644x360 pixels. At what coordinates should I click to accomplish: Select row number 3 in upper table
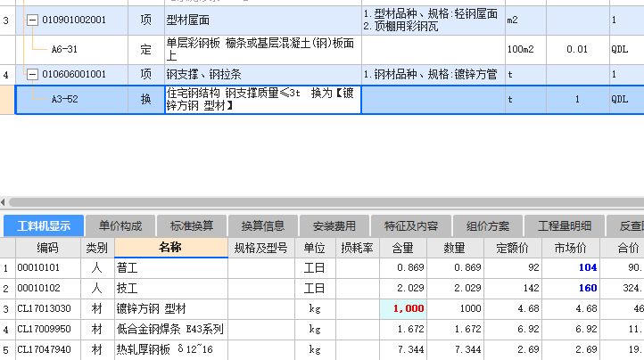point(5,20)
